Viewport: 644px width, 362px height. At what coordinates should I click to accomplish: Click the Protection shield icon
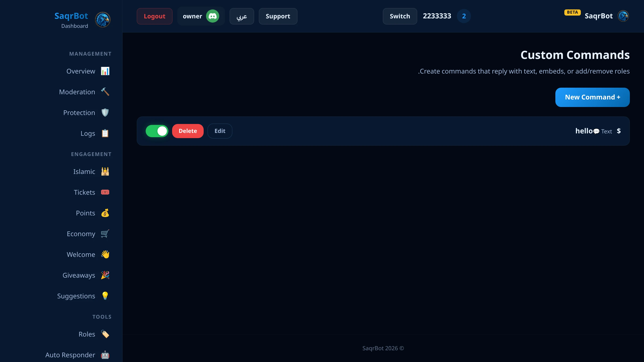pos(105,113)
